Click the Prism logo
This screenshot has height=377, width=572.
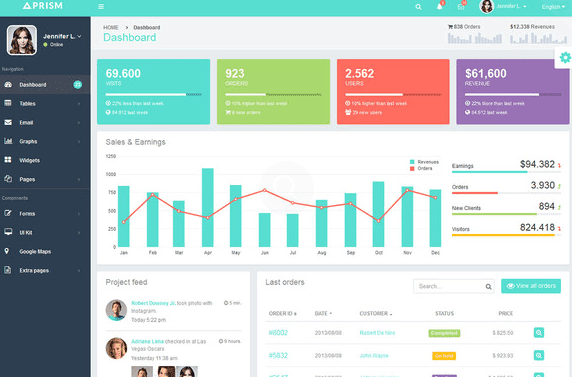43,6
